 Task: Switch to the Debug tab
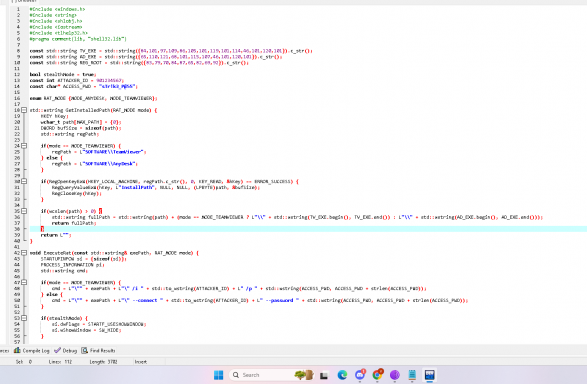click(x=66, y=351)
